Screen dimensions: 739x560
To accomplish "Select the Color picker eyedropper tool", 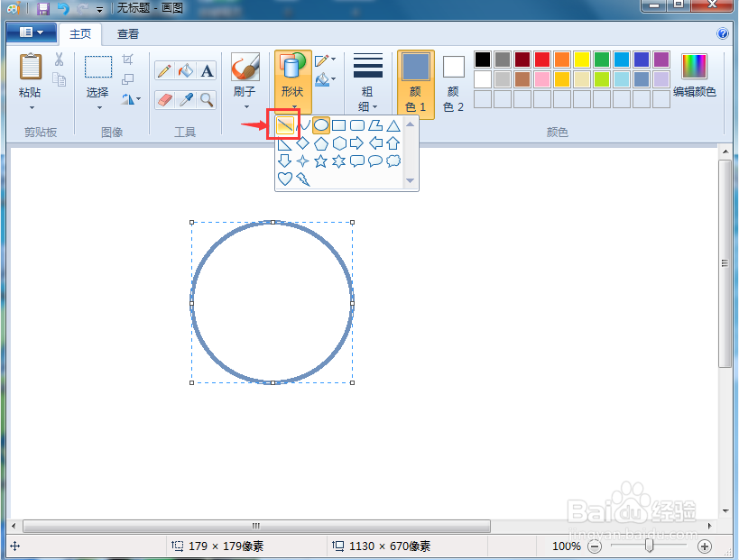I will pos(186,100).
